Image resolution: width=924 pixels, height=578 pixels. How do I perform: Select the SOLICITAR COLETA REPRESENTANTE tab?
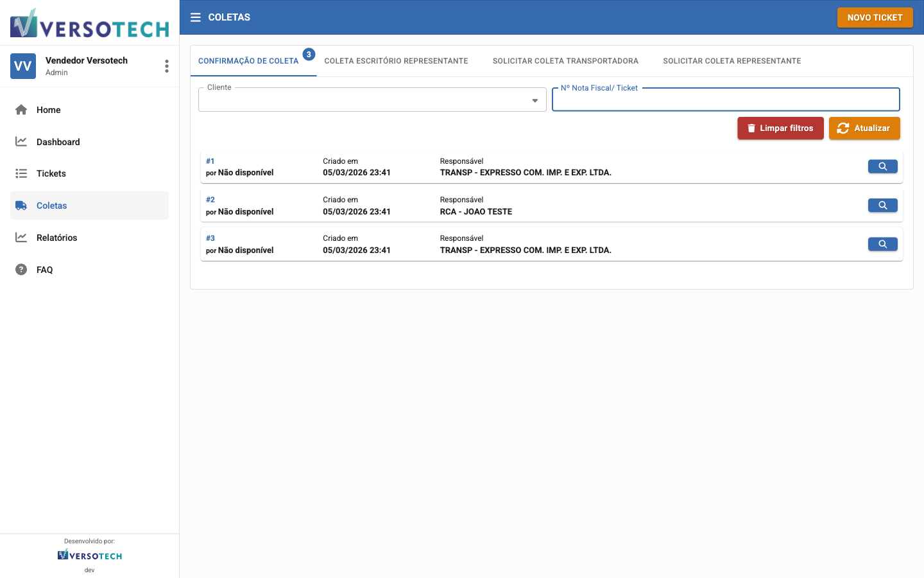point(732,60)
